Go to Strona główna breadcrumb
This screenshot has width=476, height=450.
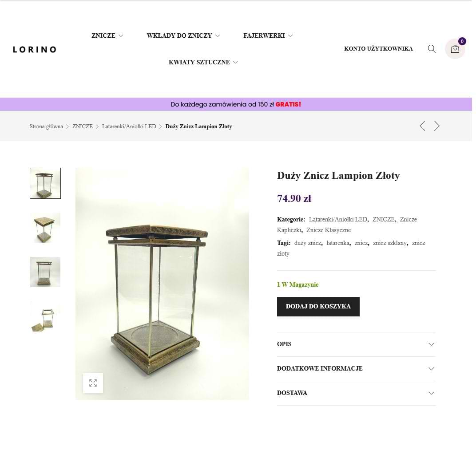pyautogui.click(x=46, y=126)
